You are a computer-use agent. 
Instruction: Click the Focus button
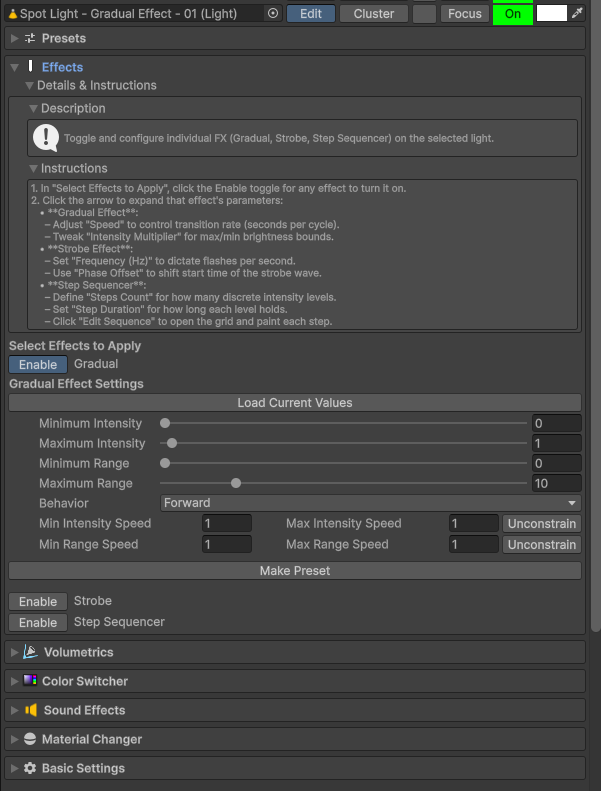pos(465,14)
